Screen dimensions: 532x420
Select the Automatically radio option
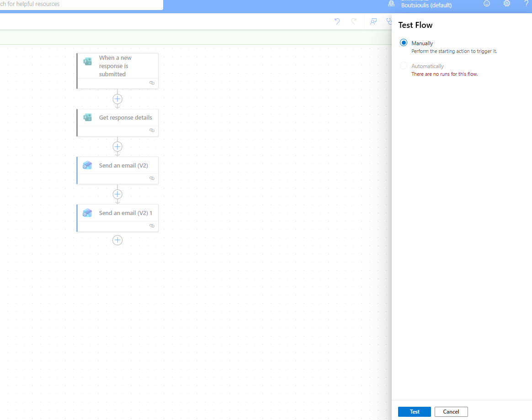point(404,66)
